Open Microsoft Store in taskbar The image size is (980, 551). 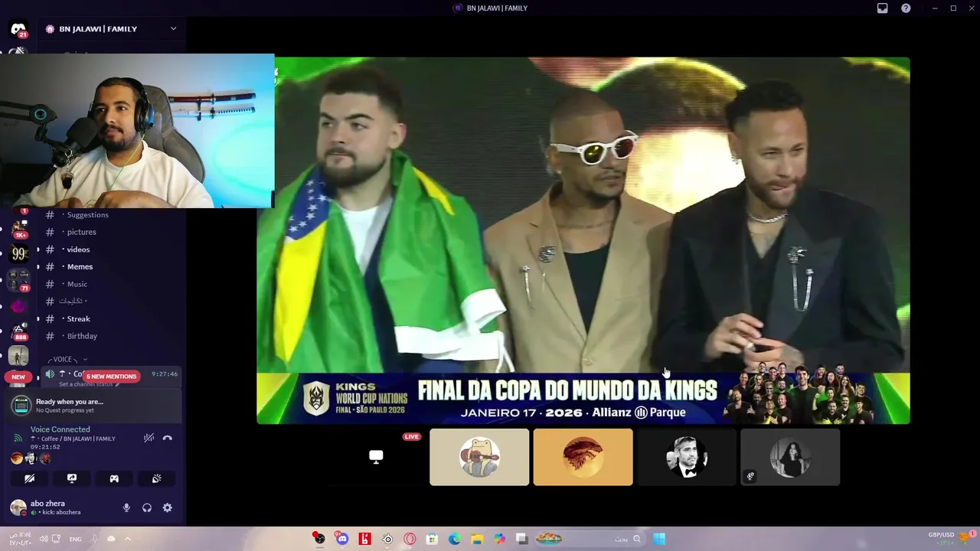pyautogui.click(x=432, y=539)
